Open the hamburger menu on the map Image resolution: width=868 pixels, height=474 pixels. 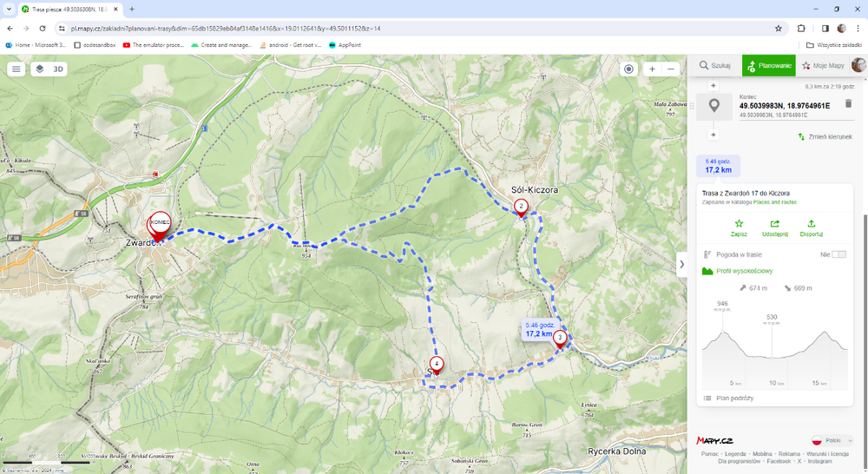point(16,69)
